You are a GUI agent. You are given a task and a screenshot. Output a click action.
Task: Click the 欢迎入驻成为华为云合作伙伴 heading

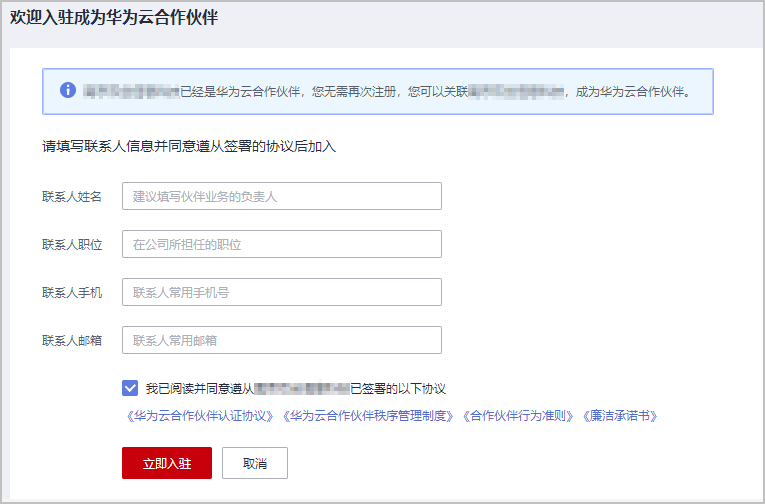click(x=114, y=18)
